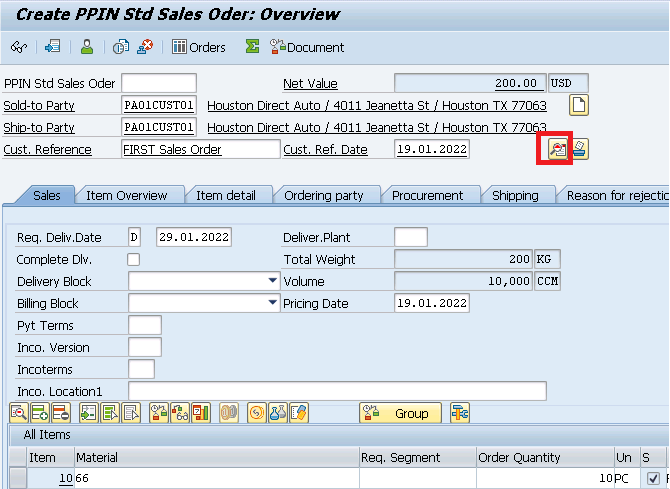
Task: Click the icon right of the header magnifier
Action: click(x=580, y=149)
